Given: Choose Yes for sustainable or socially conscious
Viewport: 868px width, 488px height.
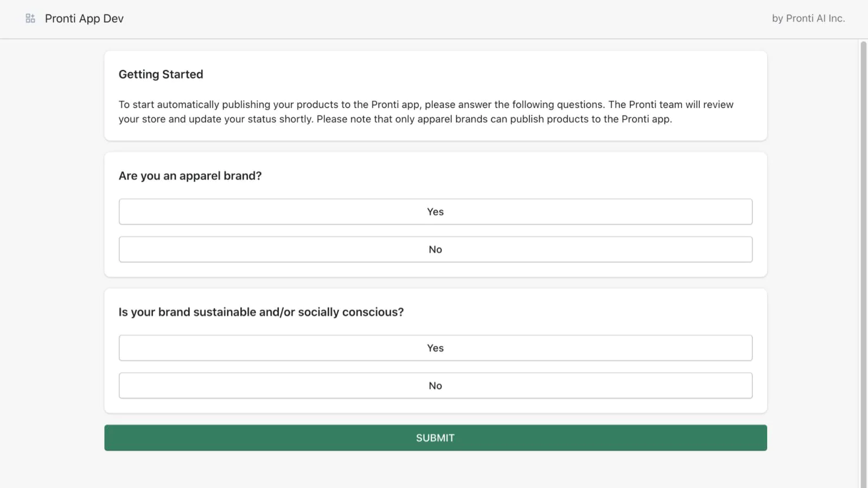Looking at the screenshot, I should tap(435, 348).
